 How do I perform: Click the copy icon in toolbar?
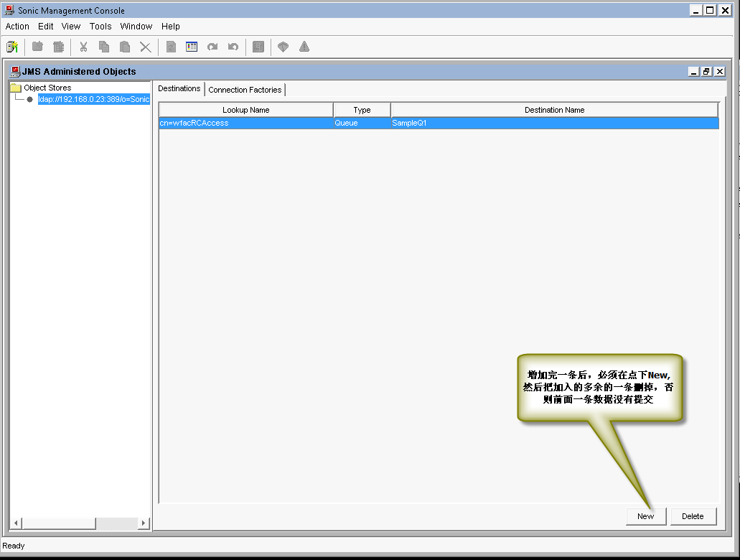click(x=104, y=47)
